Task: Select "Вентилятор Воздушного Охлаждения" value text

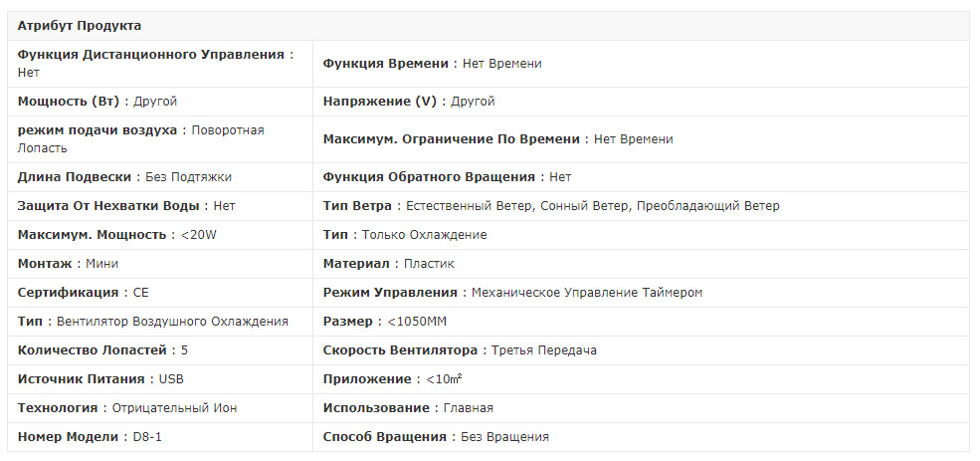Action: [x=172, y=322]
